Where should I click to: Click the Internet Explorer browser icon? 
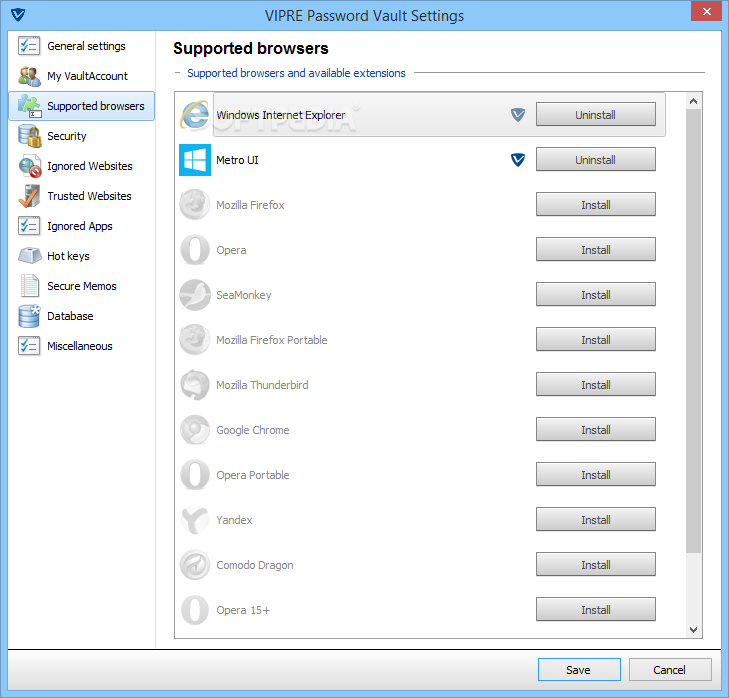pos(195,115)
